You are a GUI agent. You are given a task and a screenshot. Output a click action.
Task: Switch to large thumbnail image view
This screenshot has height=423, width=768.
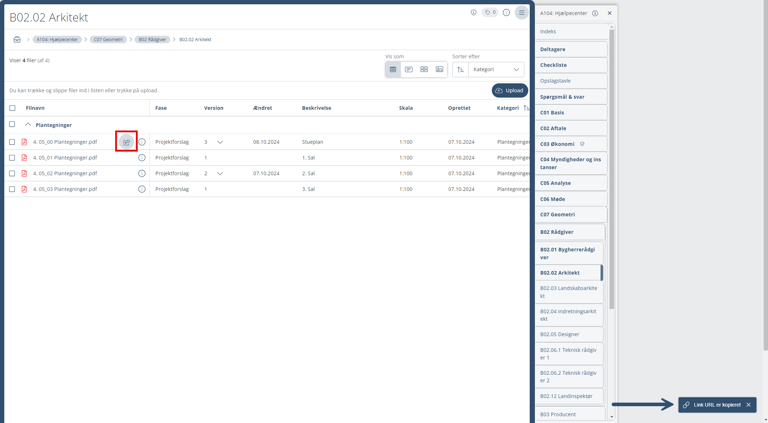pos(439,70)
